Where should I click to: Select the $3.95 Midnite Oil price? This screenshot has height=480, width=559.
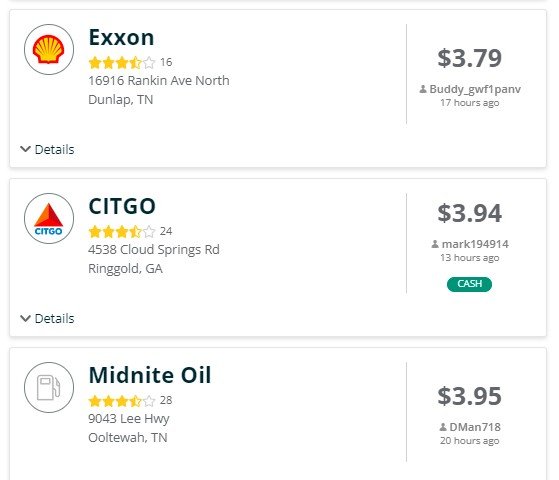point(470,396)
